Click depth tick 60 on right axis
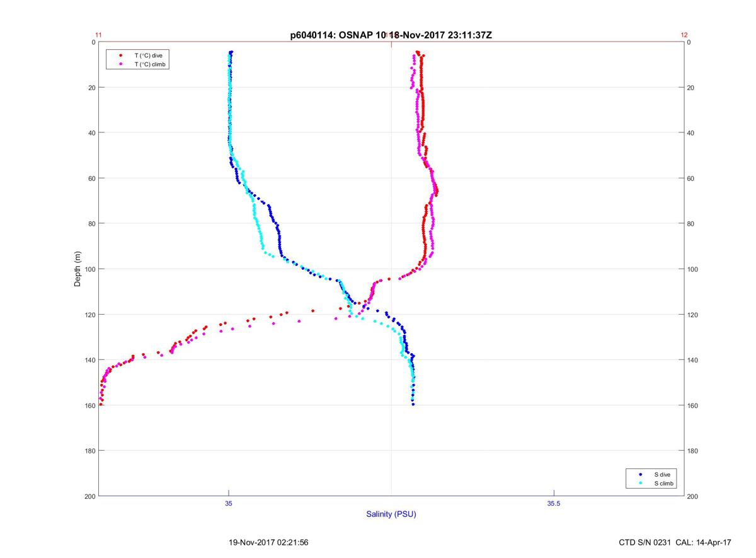 coord(690,178)
